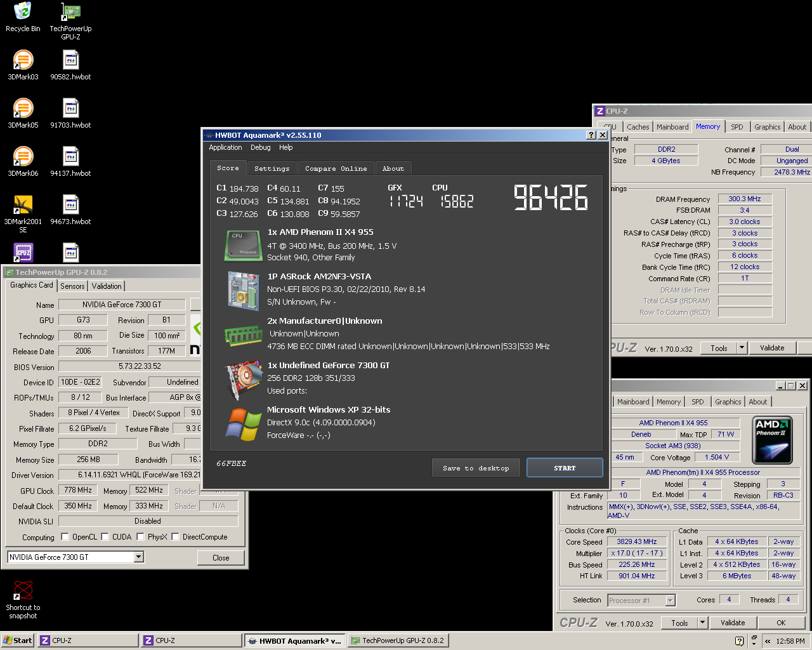Open the Help menu in Aquamark
812x650 pixels.
pyautogui.click(x=286, y=147)
